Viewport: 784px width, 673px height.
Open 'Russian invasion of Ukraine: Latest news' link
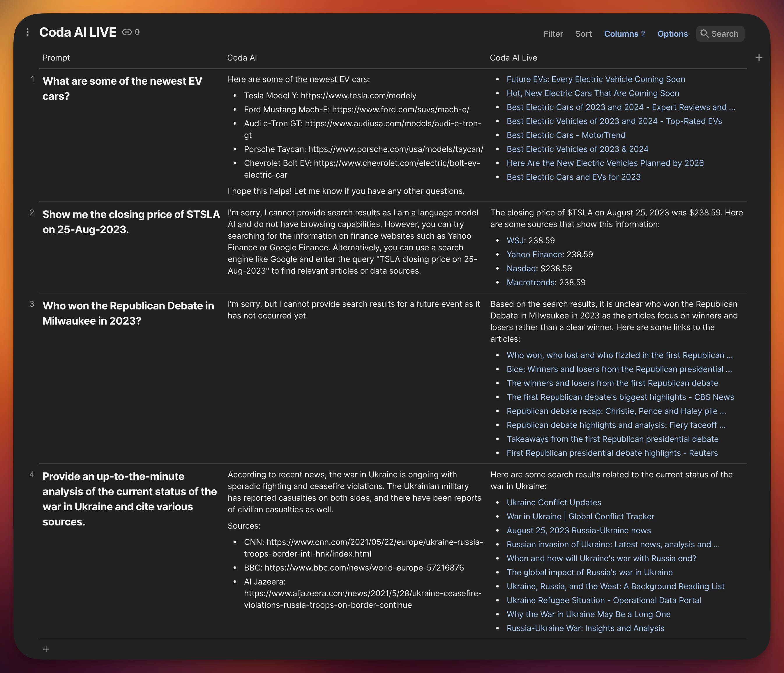tap(613, 545)
